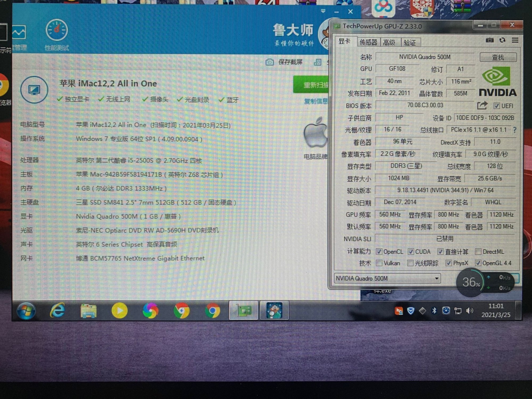Click the 复制信息 link
This screenshot has height=399, width=532.
(x=316, y=101)
